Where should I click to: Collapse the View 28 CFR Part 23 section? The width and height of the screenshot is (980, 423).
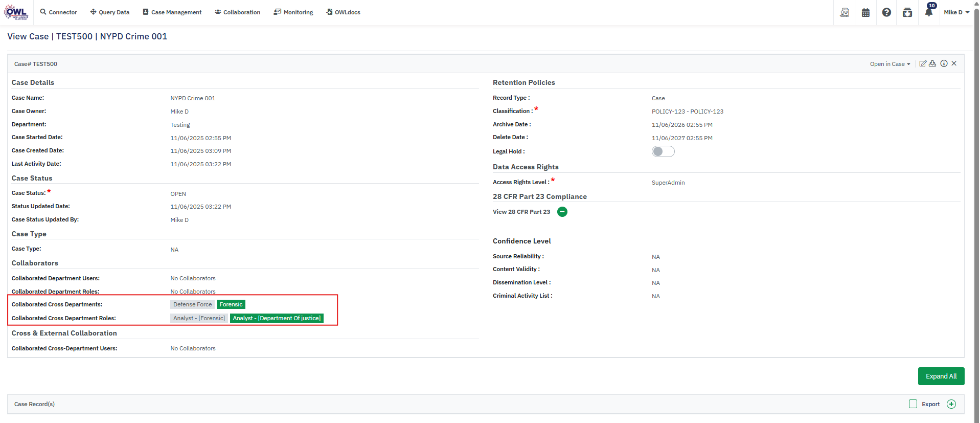point(562,212)
